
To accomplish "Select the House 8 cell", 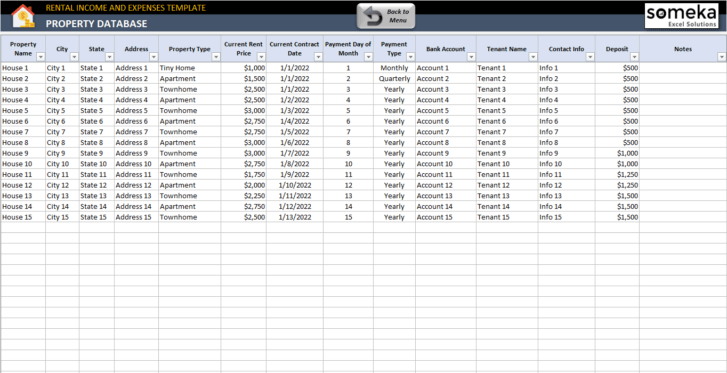I will click(23, 142).
